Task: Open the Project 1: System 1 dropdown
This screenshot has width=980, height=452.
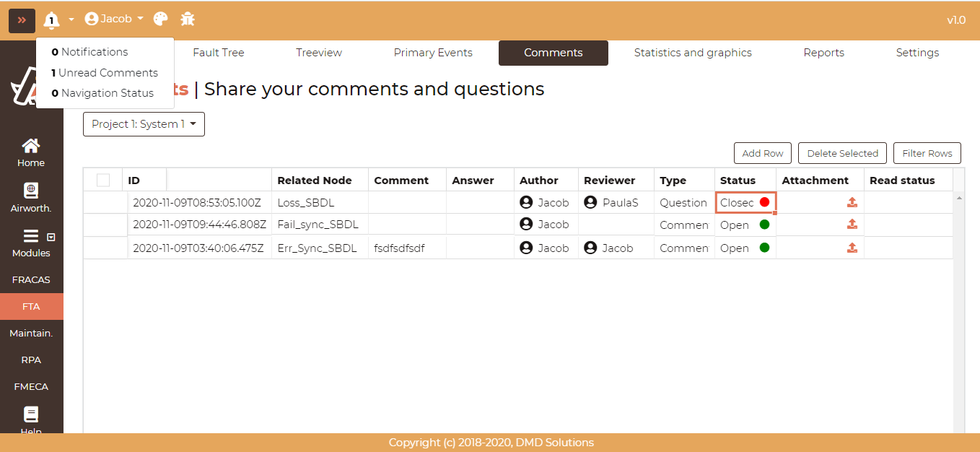Action: [x=144, y=124]
